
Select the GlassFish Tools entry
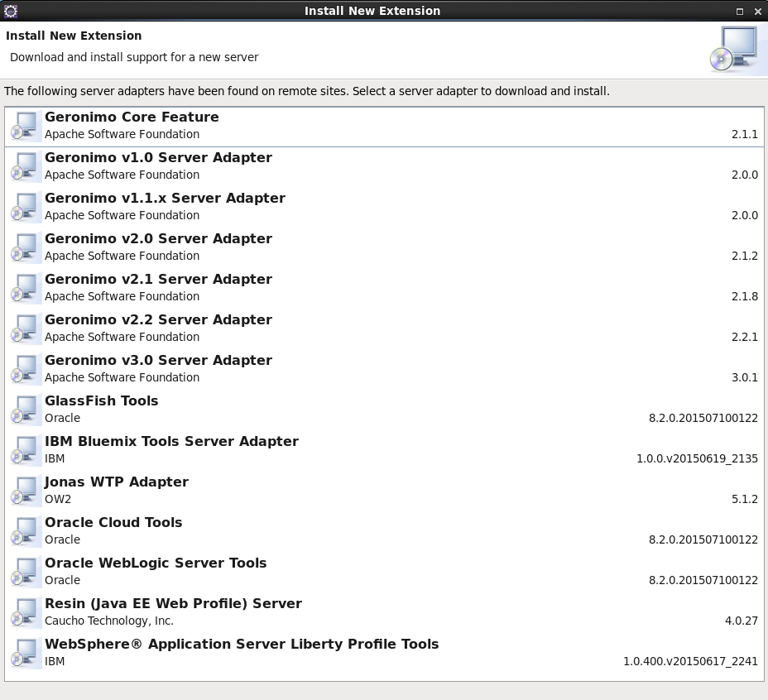[x=384, y=410]
